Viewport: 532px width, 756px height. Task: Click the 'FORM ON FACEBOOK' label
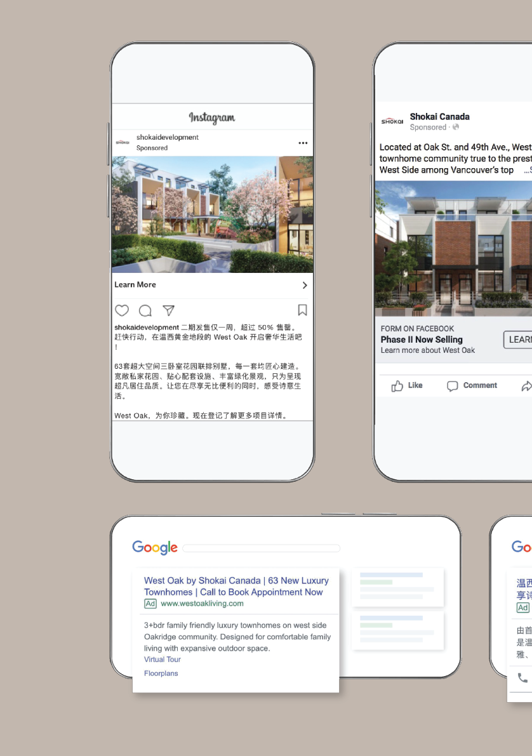click(x=417, y=329)
